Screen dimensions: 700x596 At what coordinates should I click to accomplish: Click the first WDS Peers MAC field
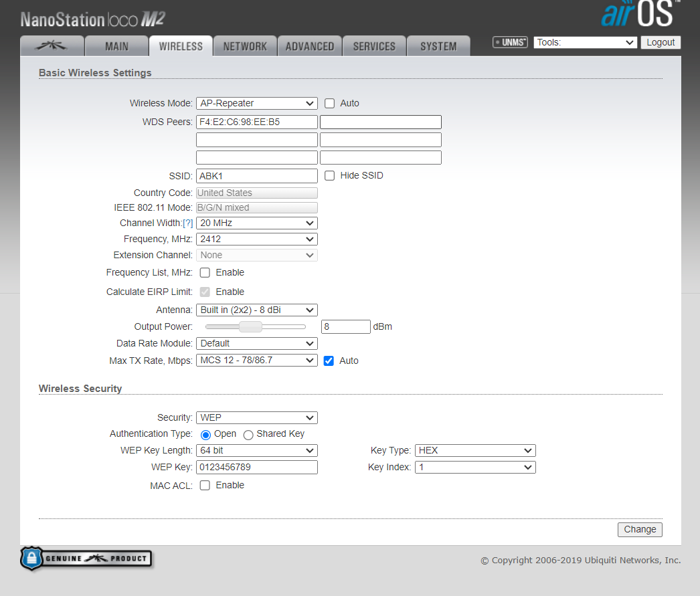point(257,122)
